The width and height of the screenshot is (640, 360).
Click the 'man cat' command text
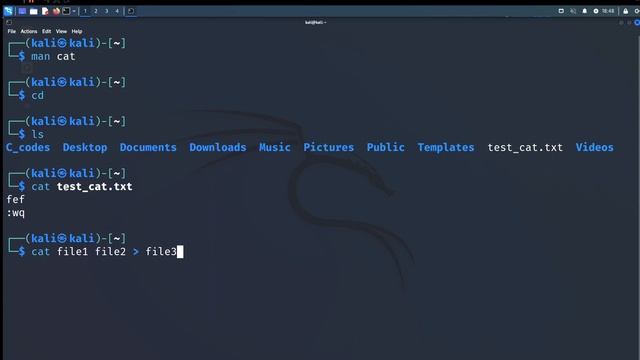pos(53,56)
